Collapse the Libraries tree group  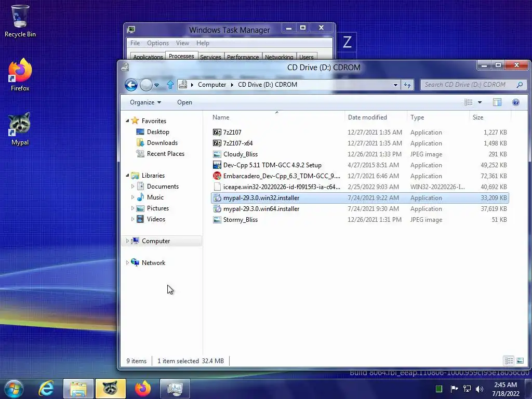coord(127,176)
